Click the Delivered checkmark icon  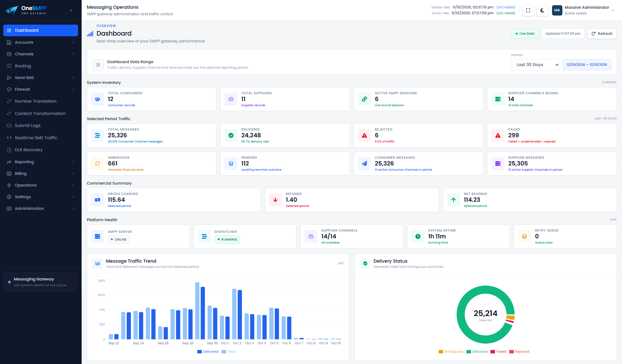click(231, 135)
